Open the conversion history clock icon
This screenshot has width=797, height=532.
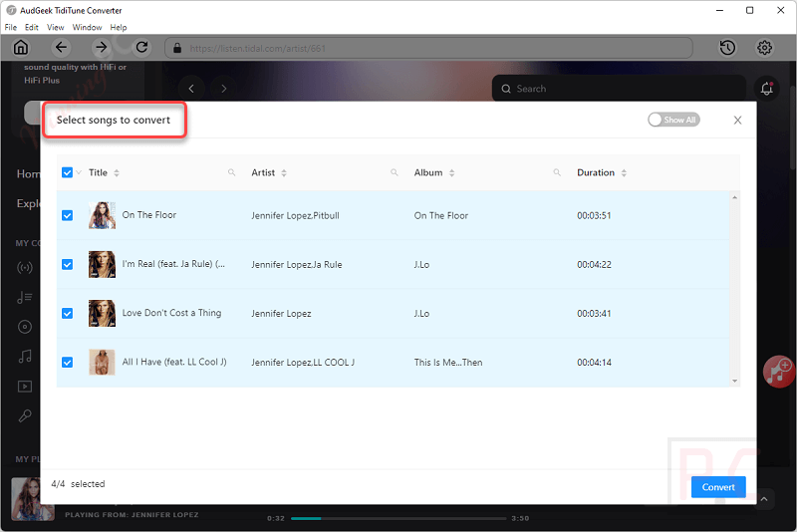[x=727, y=48]
